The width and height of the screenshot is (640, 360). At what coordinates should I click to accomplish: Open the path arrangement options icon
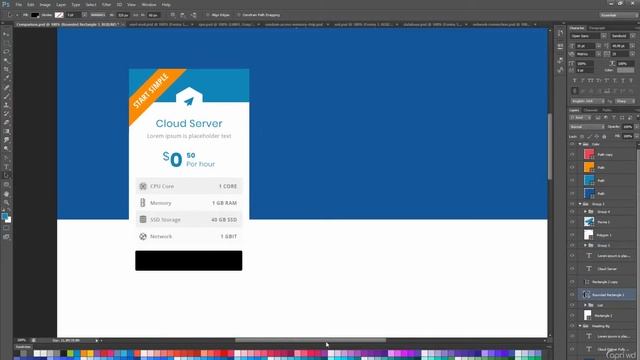[x=193, y=15]
